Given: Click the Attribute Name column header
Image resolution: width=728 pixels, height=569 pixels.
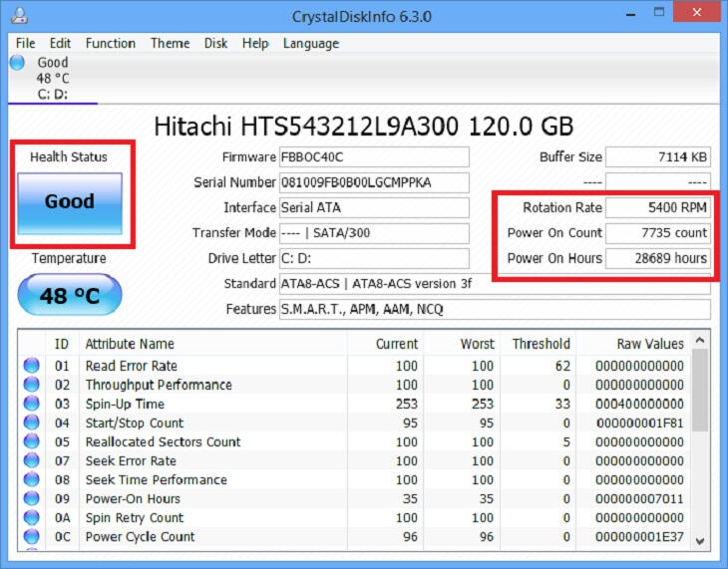Looking at the screenshot, I should click(x=130, y=344).
